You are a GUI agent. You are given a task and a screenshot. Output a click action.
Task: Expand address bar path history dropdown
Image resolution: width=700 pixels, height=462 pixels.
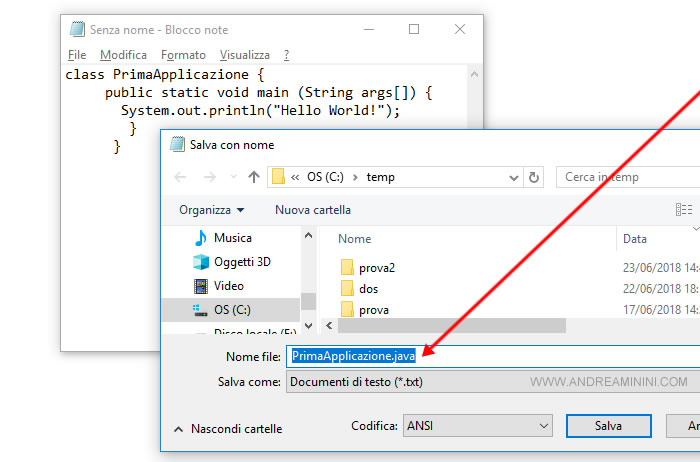tap(513, 177)
